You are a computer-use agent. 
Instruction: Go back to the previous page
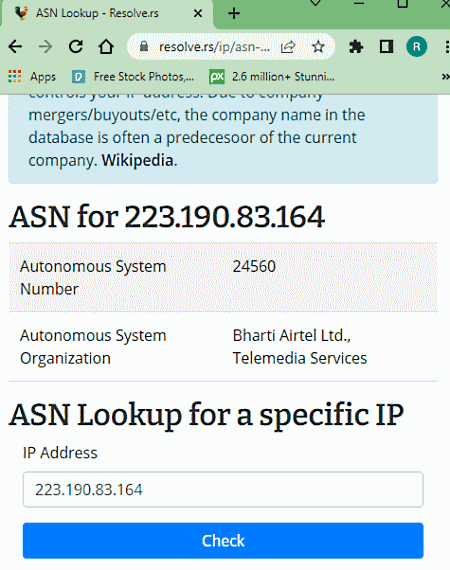coord(15,47)
